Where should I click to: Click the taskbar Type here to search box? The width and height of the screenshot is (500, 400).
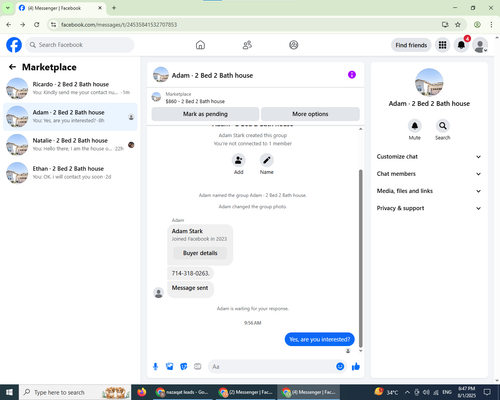(x=75, y=392)
